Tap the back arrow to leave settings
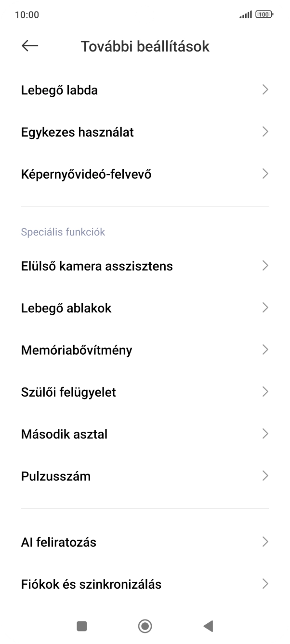290x644 pixels. pos(29,46)
